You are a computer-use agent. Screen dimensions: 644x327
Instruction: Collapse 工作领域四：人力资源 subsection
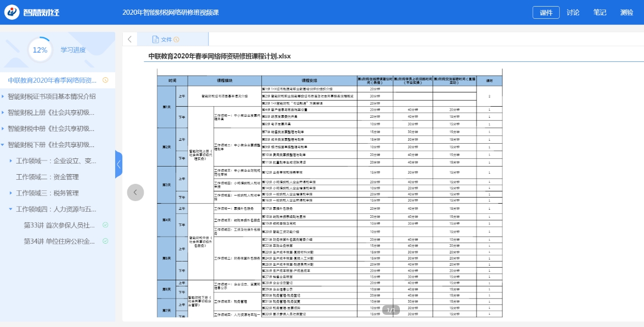[11, 209]
